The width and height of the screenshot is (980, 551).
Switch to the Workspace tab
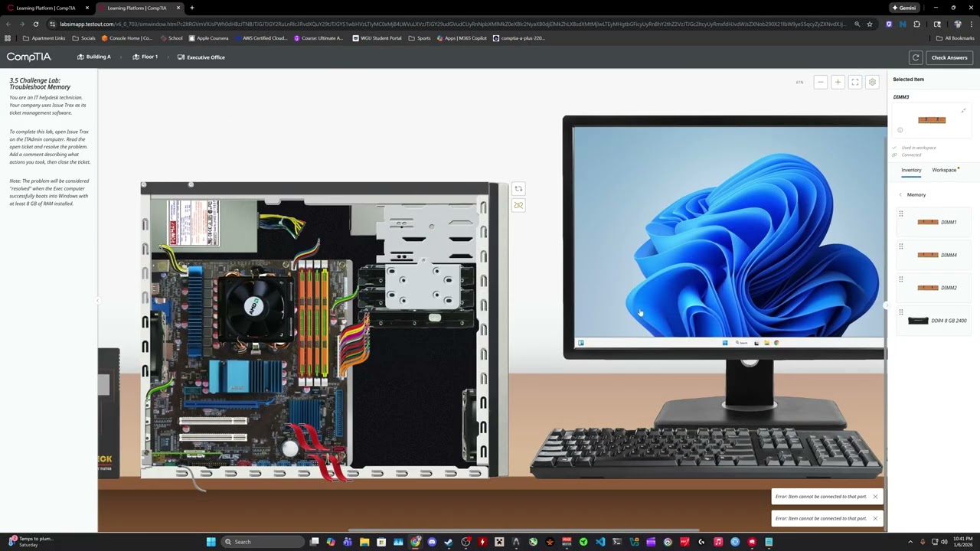point(945,170)
